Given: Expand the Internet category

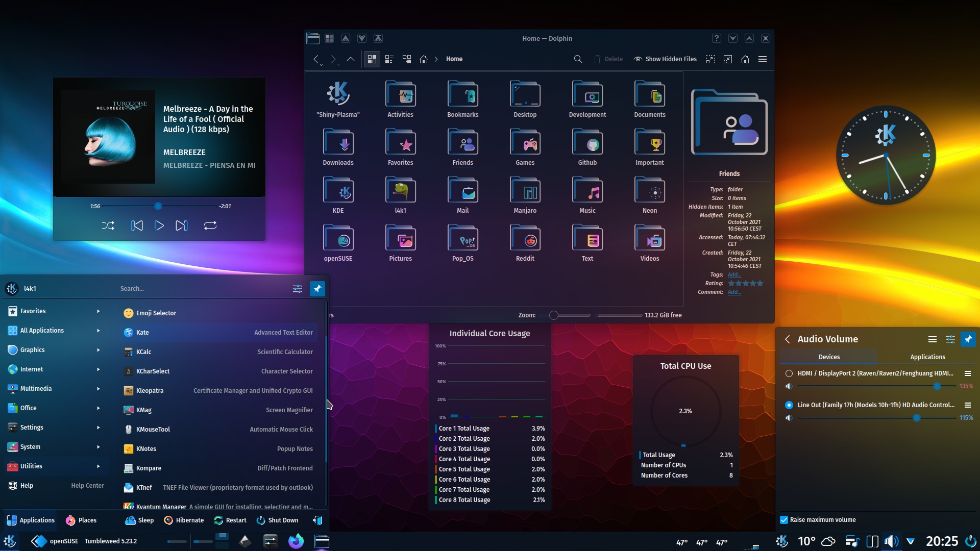Looking at the screenshot, I should click(55, 369).
